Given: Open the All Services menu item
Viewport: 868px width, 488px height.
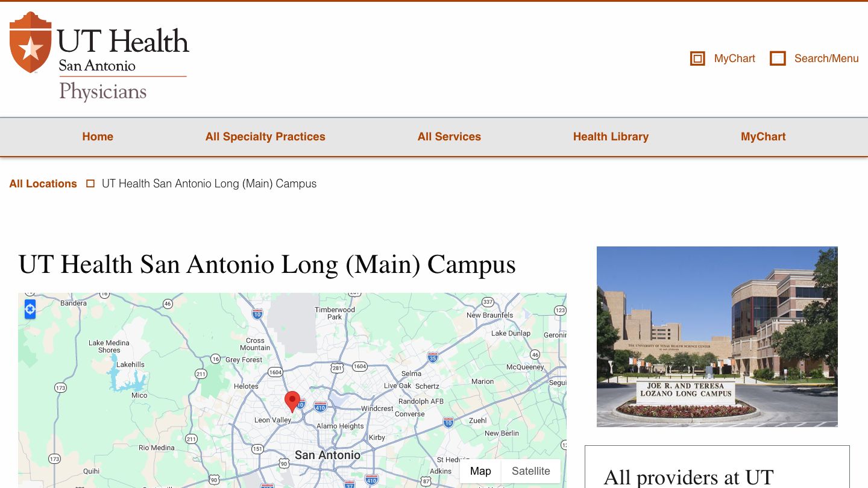Looking at the screenshot, I should (449, 137).
